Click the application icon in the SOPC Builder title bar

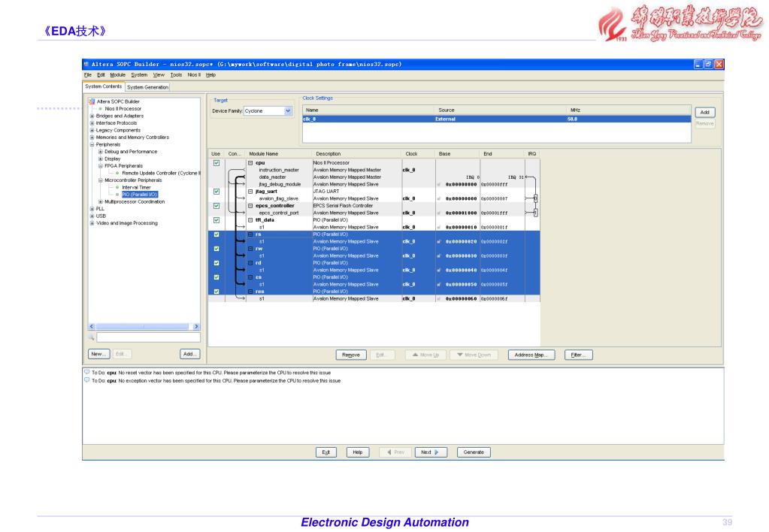point(86,64)
